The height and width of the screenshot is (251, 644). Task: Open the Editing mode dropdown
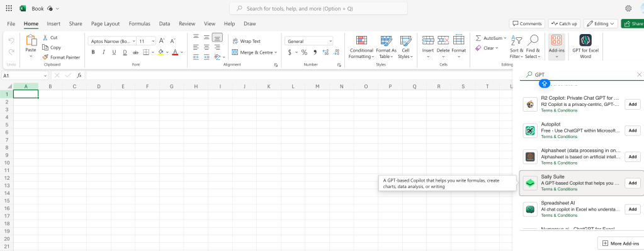[x=601, y=23]
